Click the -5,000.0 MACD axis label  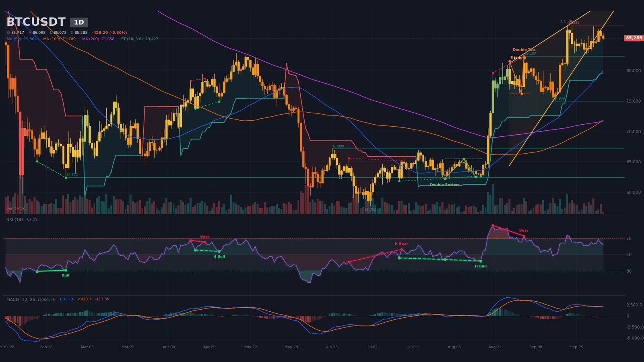tap(635, 338)
